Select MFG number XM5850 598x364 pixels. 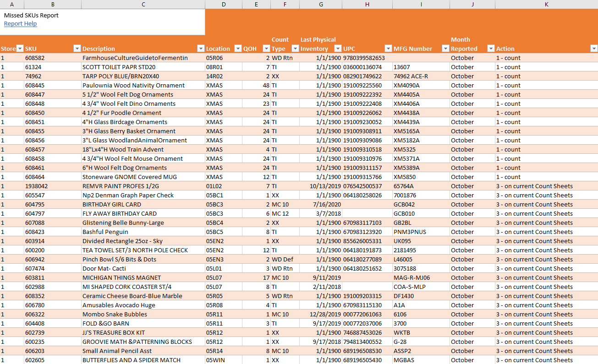421,177
